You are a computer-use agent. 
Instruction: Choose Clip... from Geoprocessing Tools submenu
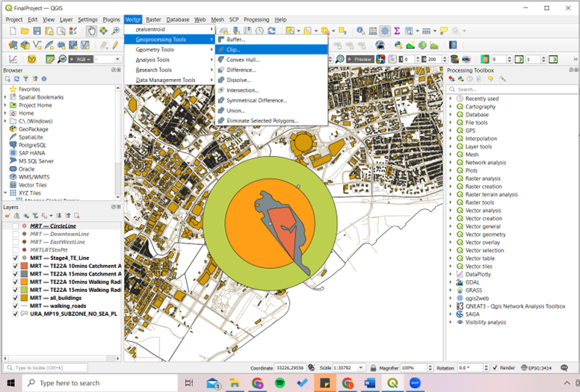click(233, 49)
